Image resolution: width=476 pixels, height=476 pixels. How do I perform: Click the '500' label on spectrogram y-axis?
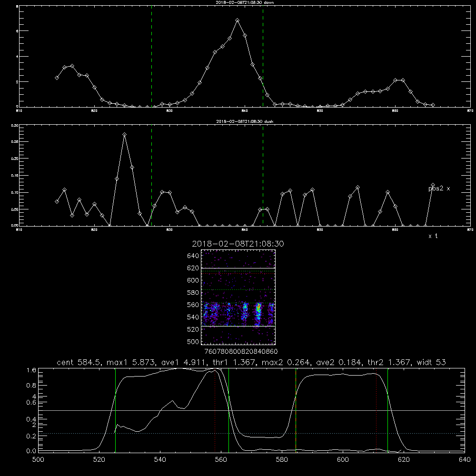(x=193, y=342)
